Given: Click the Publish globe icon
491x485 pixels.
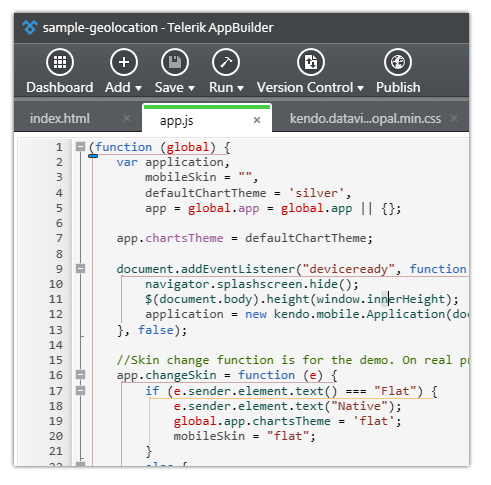Looking at the screenshot, I should tap(398, 62).
